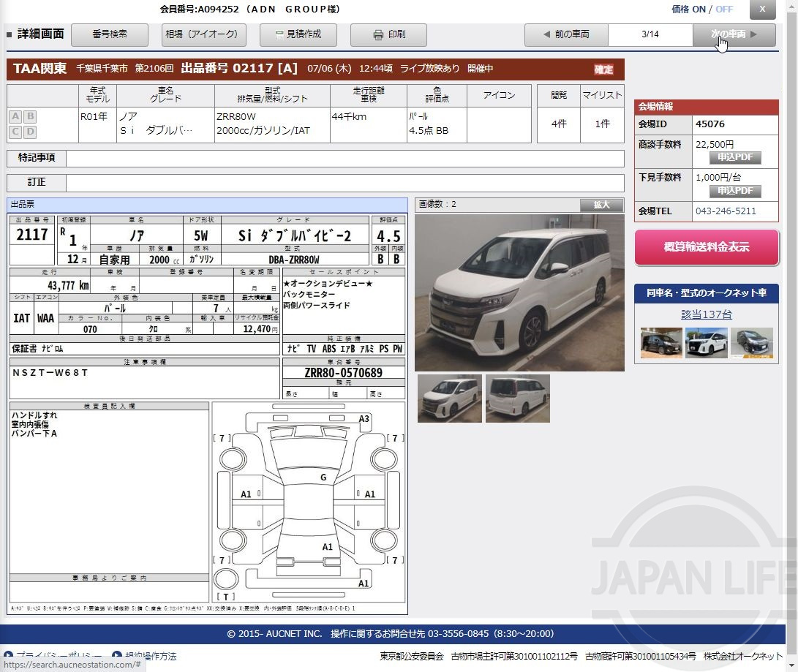Click the 3/14 vehicle counter field
798x672 pixels.
click(650, 34)
